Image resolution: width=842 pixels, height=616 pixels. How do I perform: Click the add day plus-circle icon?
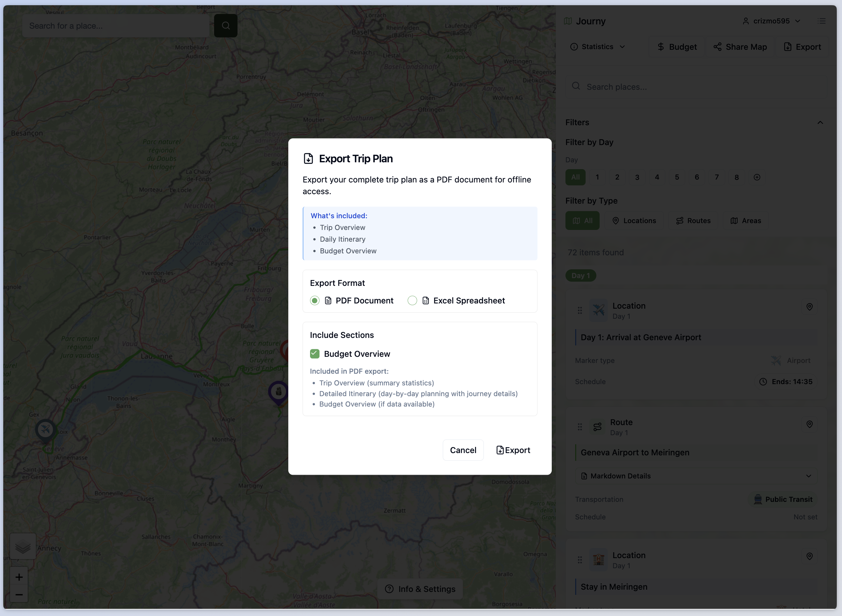pos(757,177)
